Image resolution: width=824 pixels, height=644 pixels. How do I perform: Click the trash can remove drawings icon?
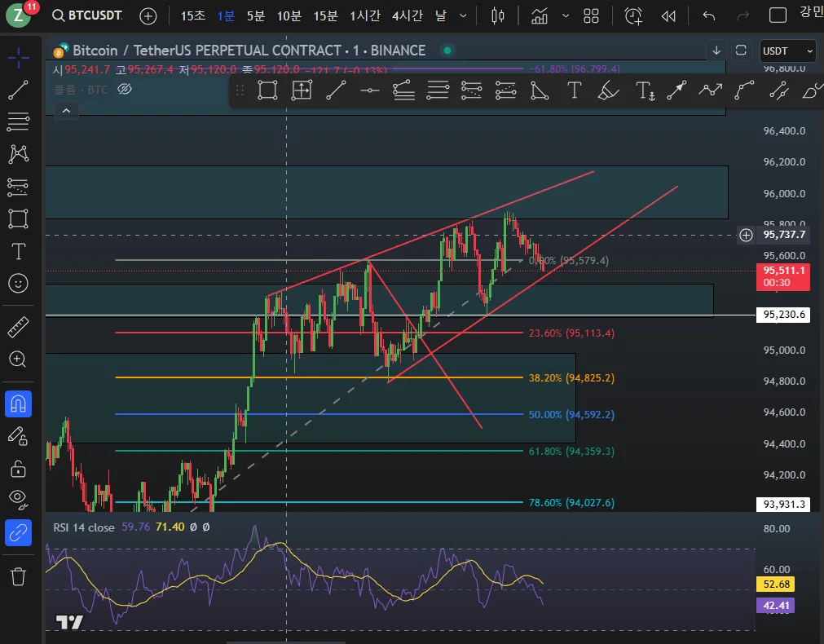click(x=18, y=576)
